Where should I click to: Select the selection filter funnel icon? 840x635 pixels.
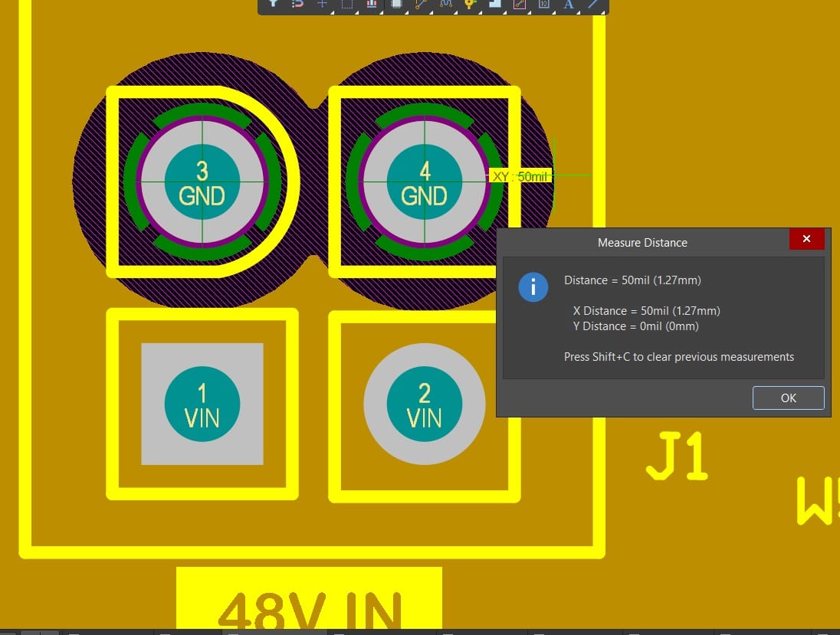273,3
